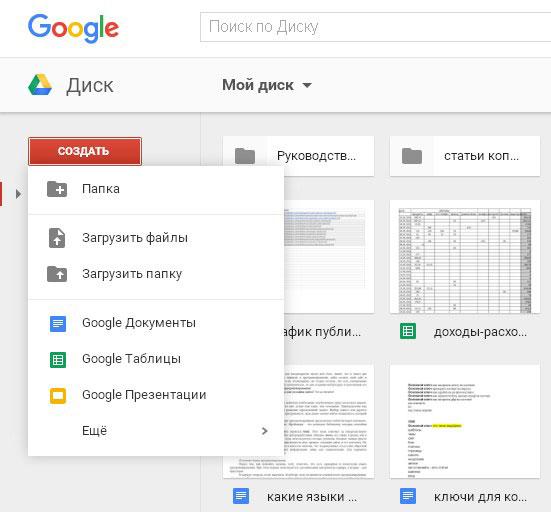Click the red СОЗДАТЬ button
Screen dimensions: 551x512
click(x=85, y=151)
